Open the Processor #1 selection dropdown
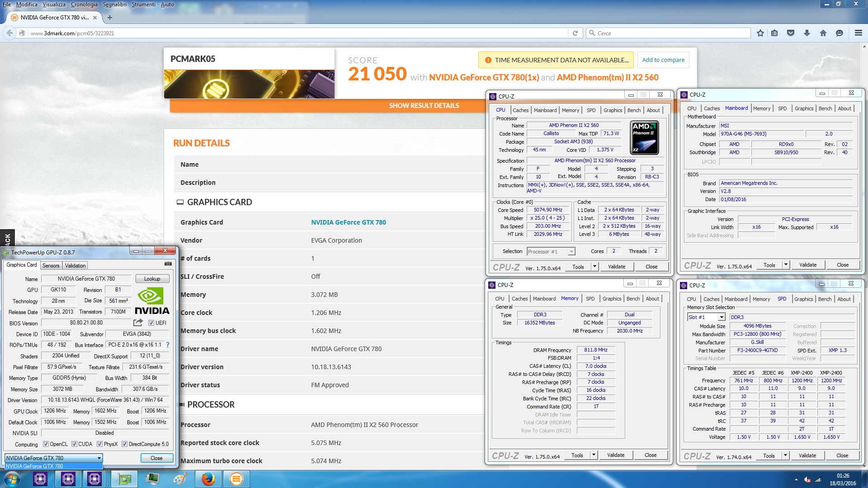This screenshot has height=488, width=868. 550,252
